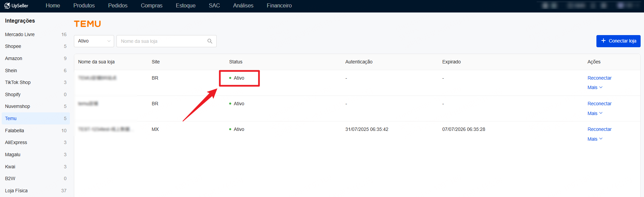Open the SAC menu
This screenshot has height=197, width=644.
(214, 6)
